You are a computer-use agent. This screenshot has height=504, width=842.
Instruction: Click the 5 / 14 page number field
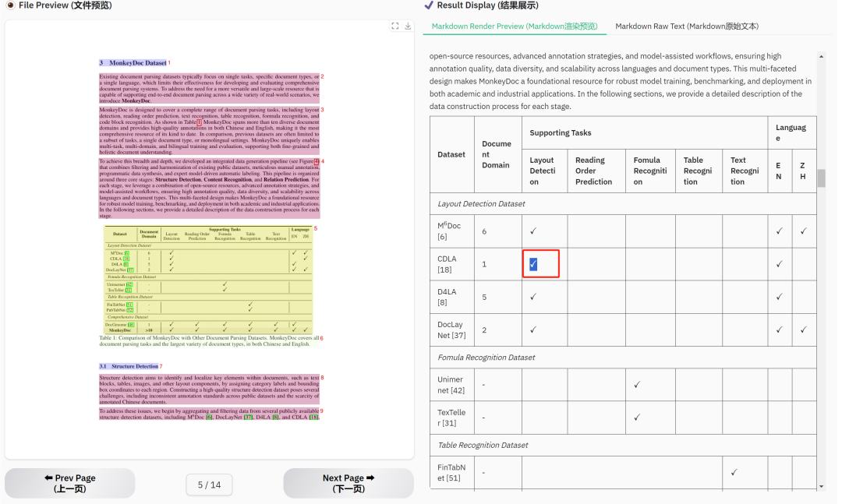click(210, 485)
